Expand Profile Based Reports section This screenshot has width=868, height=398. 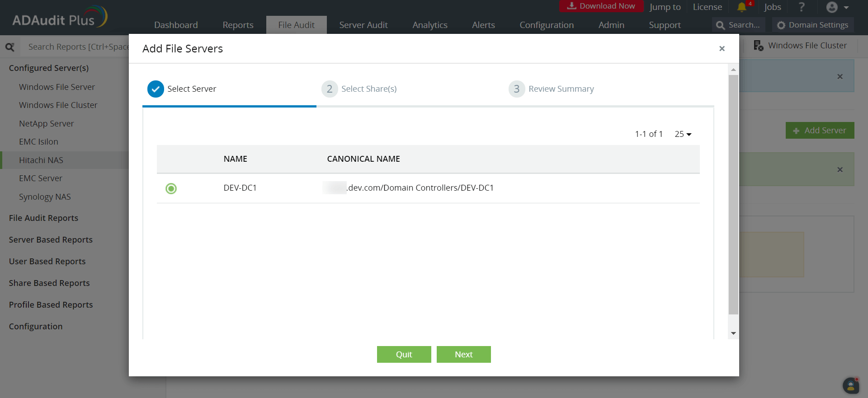(x=51, y=304)
